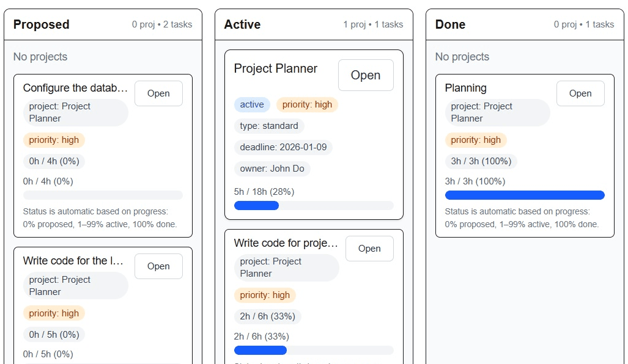This screenshot has height=364, width=628.
Task: Open the Project Planner project
Action: [365, 75]
